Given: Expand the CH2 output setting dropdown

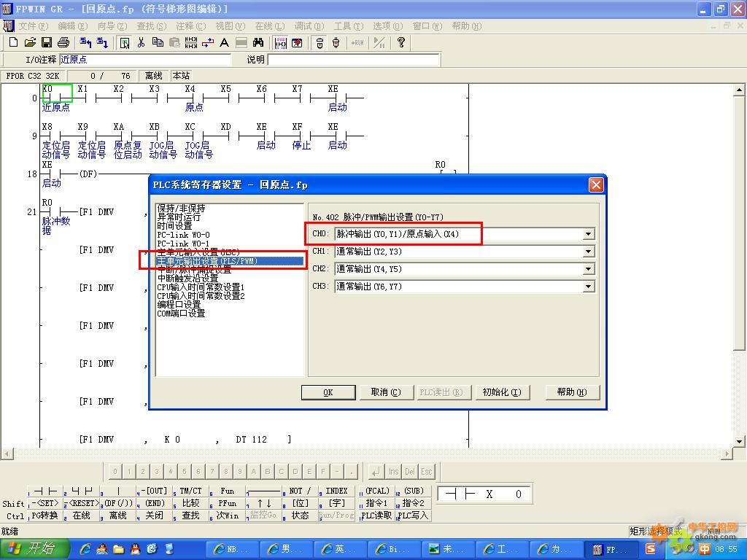Looking at the screenshot, I should [x=589, y=269].
